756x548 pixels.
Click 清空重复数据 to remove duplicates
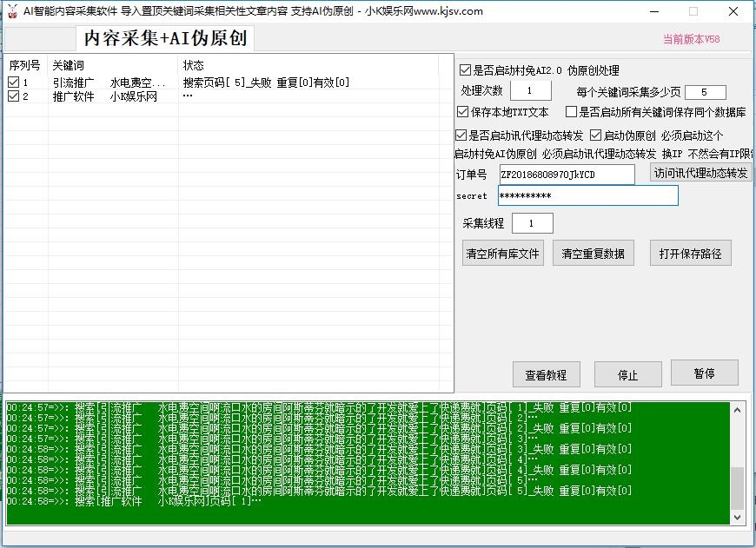coord(594,253)
